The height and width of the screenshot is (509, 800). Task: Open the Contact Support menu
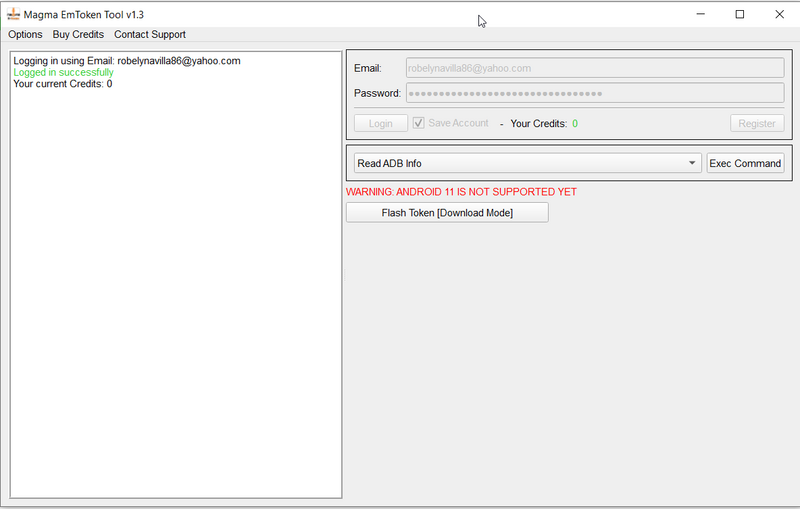[149, 34]
